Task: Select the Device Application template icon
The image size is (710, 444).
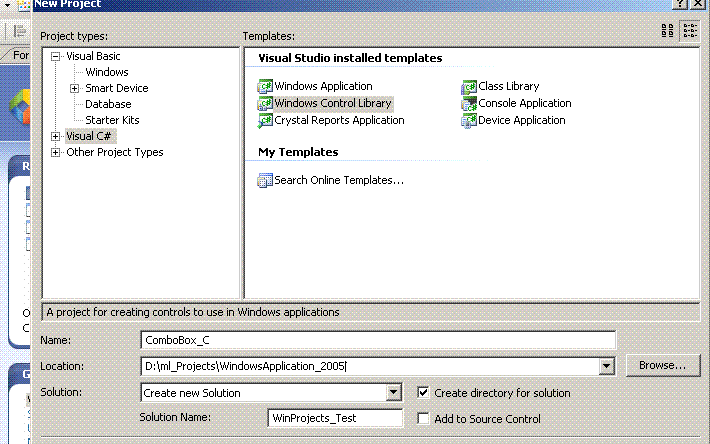Action: (x=469, y=121)
